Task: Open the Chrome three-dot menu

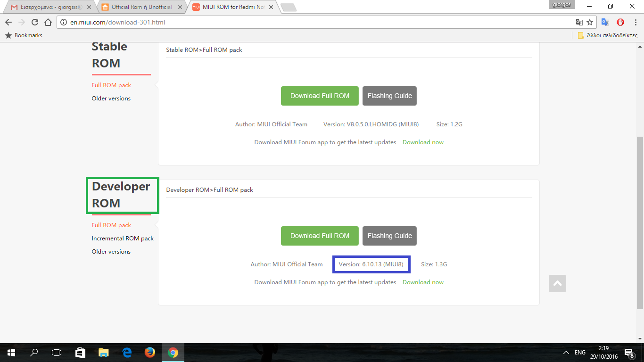Action: point(635,22)
